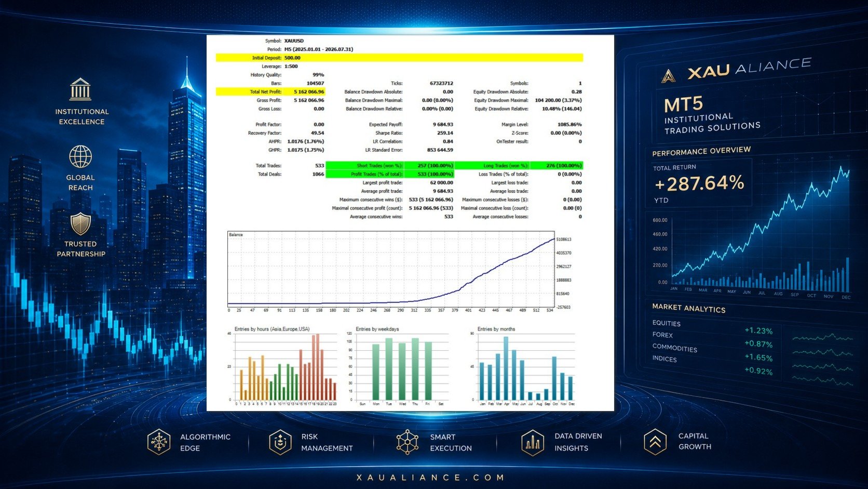Click the Data Driven Insights label
This screenshot has width=868, height=489.
pos(578,442)
